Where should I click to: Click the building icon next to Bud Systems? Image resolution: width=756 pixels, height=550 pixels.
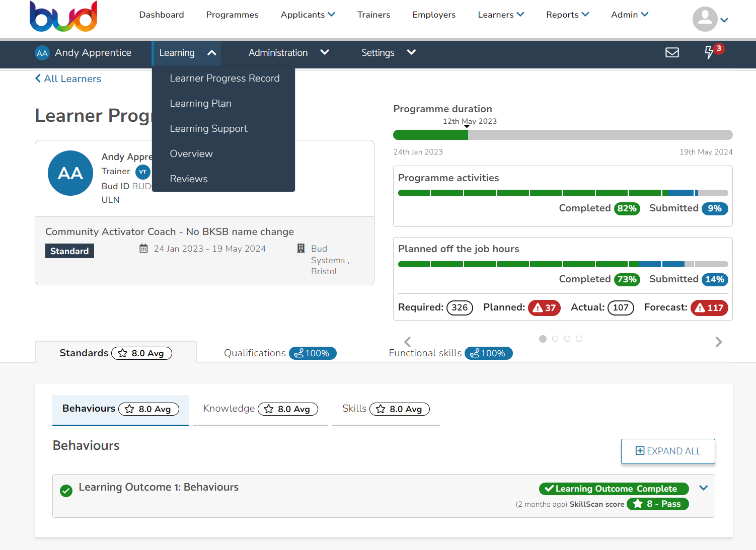300,248
